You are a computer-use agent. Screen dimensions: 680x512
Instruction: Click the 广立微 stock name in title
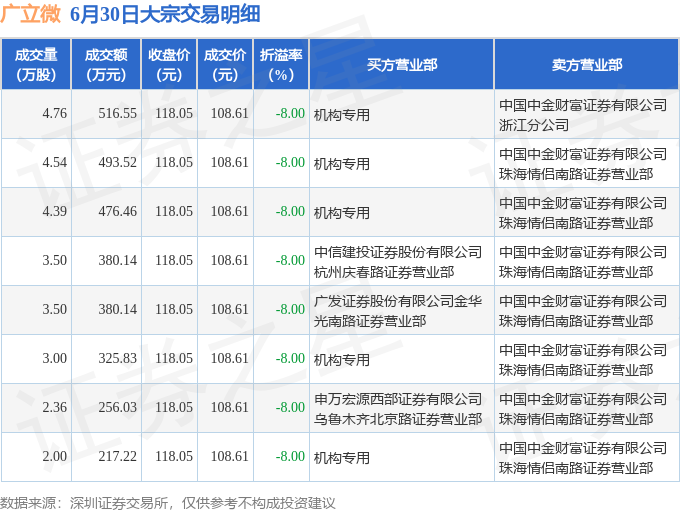point(30,14)
